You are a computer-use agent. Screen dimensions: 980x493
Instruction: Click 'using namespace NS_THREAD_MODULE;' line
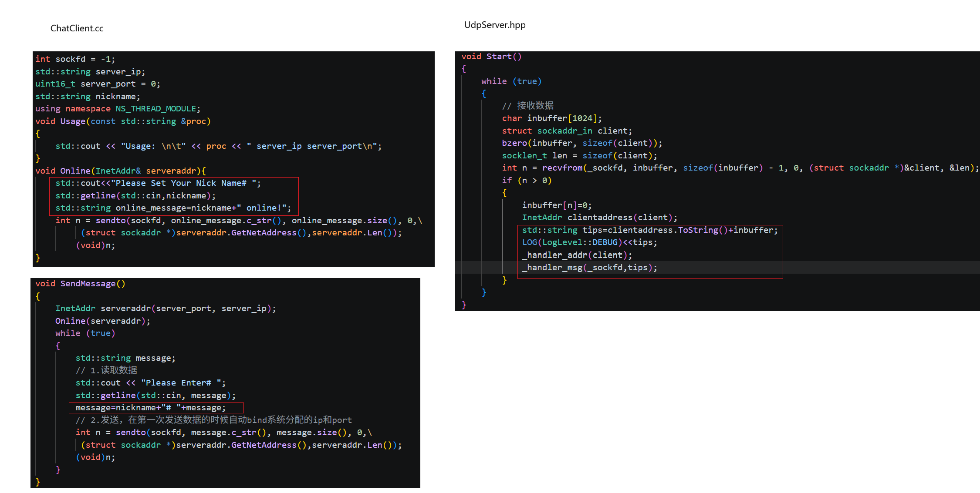click(x=118, y=109)
